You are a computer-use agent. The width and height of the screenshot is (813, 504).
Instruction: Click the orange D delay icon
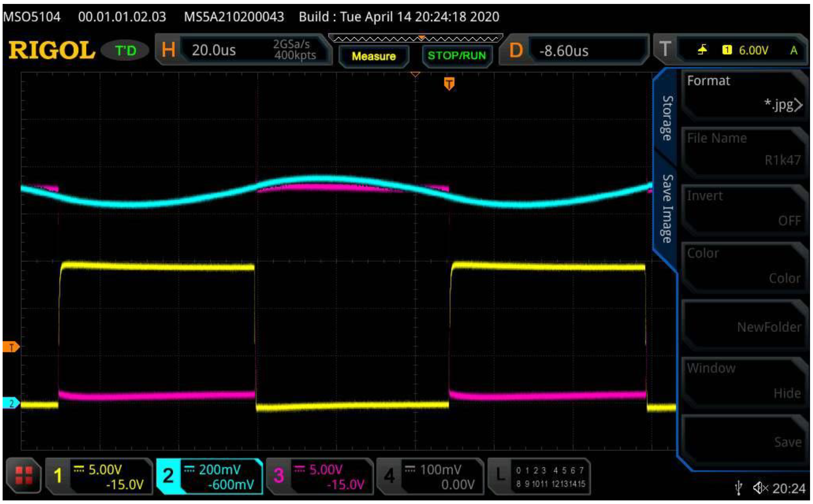click(516, 51)
